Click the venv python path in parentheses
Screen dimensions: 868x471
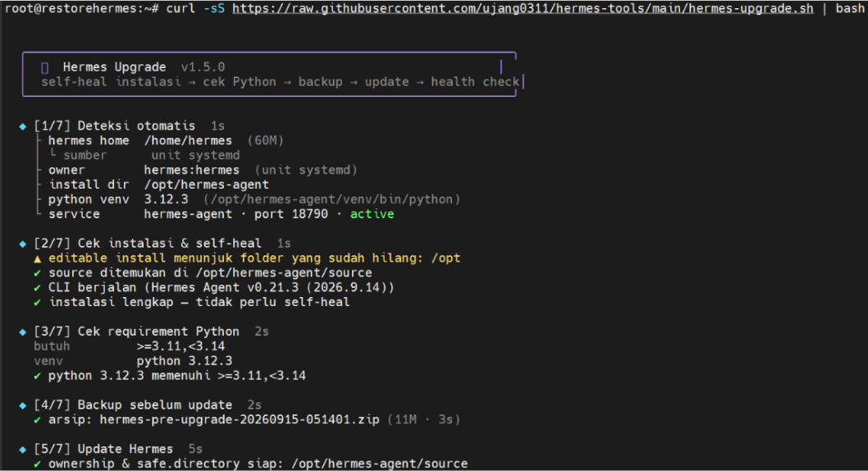tap(331, 199)
